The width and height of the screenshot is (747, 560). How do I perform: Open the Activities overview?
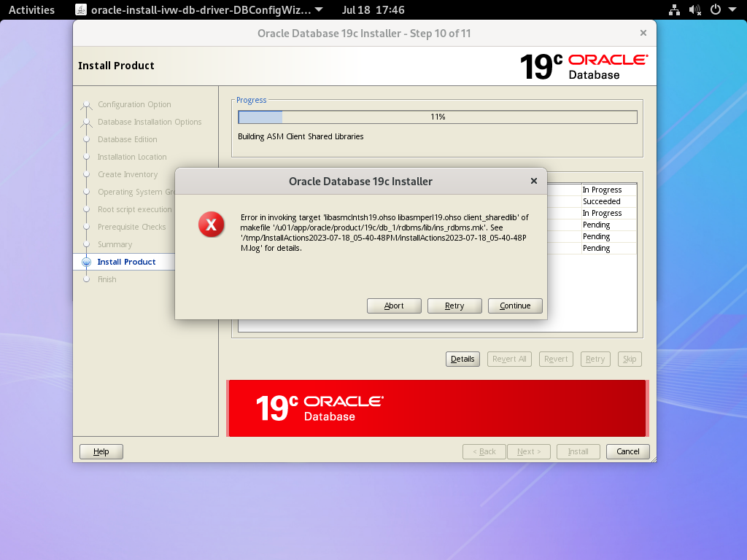click(x=31, y=10)
